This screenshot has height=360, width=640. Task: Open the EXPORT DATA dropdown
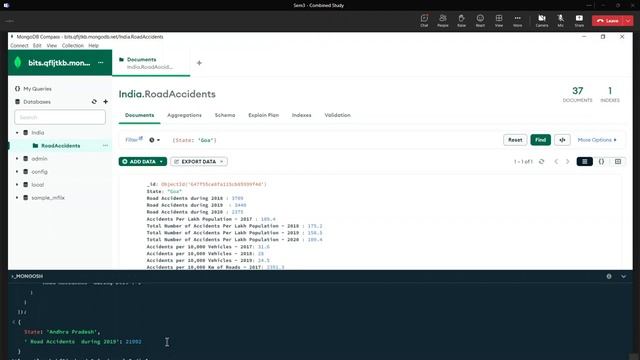tap(199, 162)
